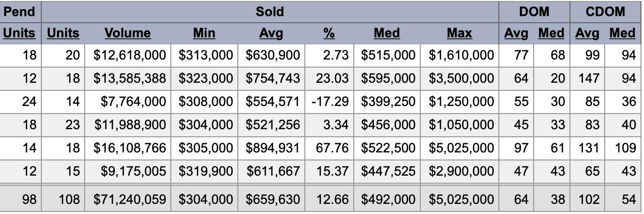
Task: Click the Max column header link
Action: click(x=459, y=33)
